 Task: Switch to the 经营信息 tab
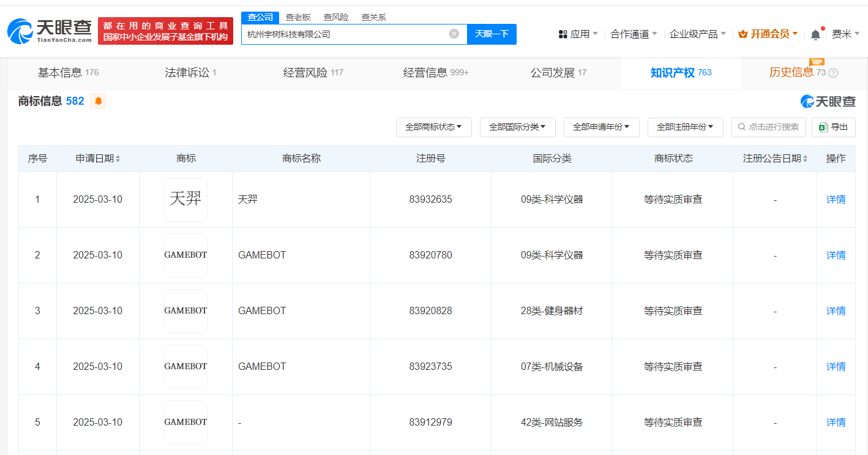(x=436, y=73)
